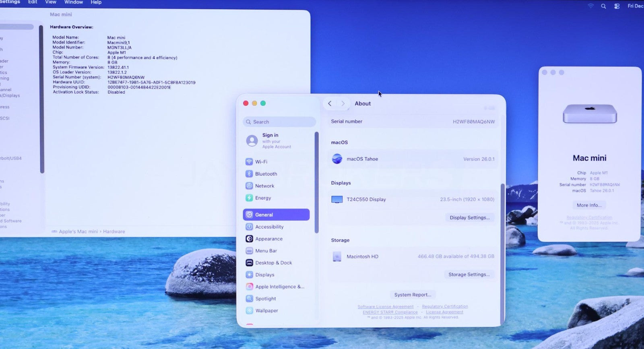644x349 pixels.
Task: Select the Network globe icon
Action: [x=249, y=186]
